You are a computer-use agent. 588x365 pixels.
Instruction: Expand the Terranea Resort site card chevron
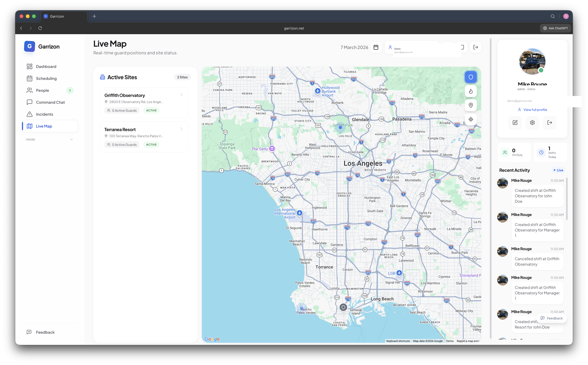tap(181, 129)
